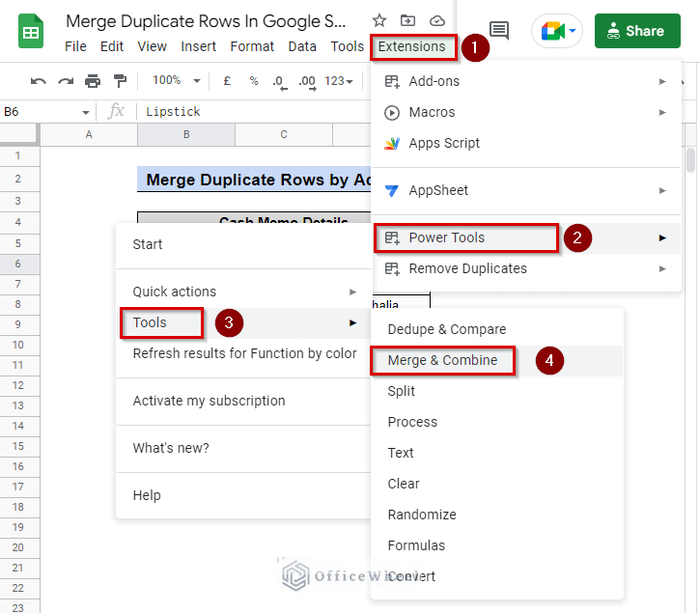Image resolution: width=700 pixels, height=613 pixels.
Task: Choose Clear from tools list
Action: 496,484
